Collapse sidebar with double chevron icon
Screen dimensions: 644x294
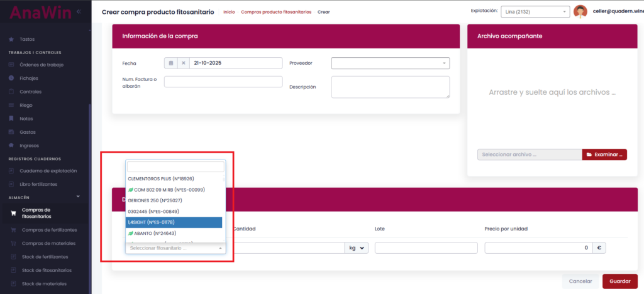tap(79, 12)
